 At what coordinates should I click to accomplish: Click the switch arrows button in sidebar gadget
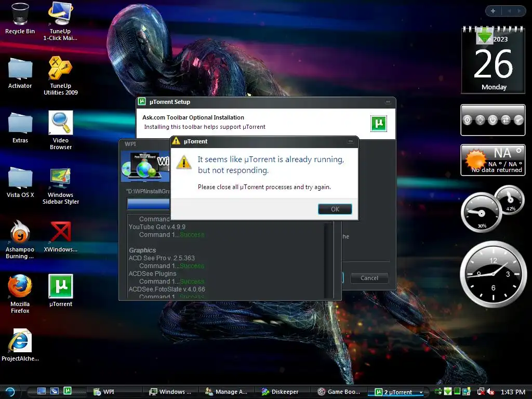(x=506, y=120)
